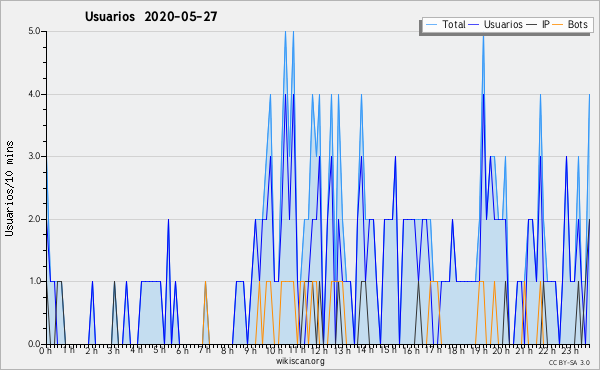
Task: Click the '5 h' x-axis label
Action: (x=160, y=350)
